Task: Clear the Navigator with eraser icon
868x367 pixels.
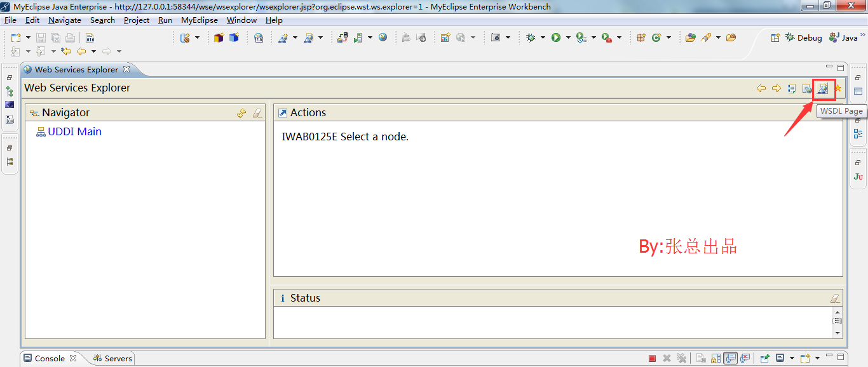Action: click(x=257, y=113)
